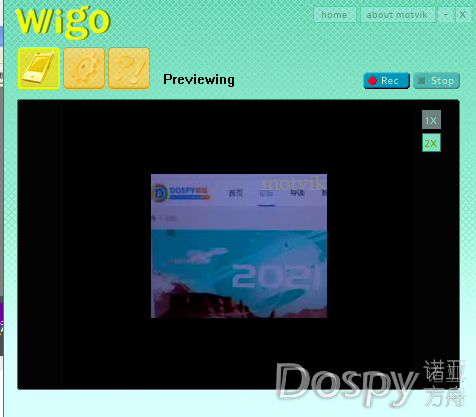Click the red dot on Rec
This screenshot has height=417, width=476.
[372, 81]
